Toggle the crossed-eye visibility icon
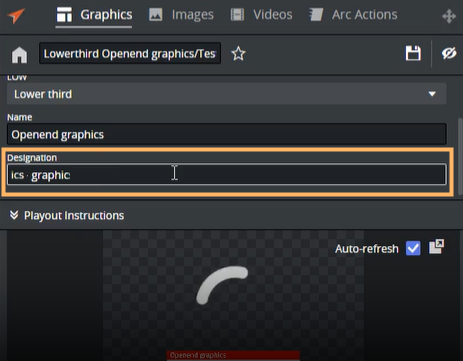The width and height of the screenshot is (463, 361). pyautogui.click(x=449, y=53)
